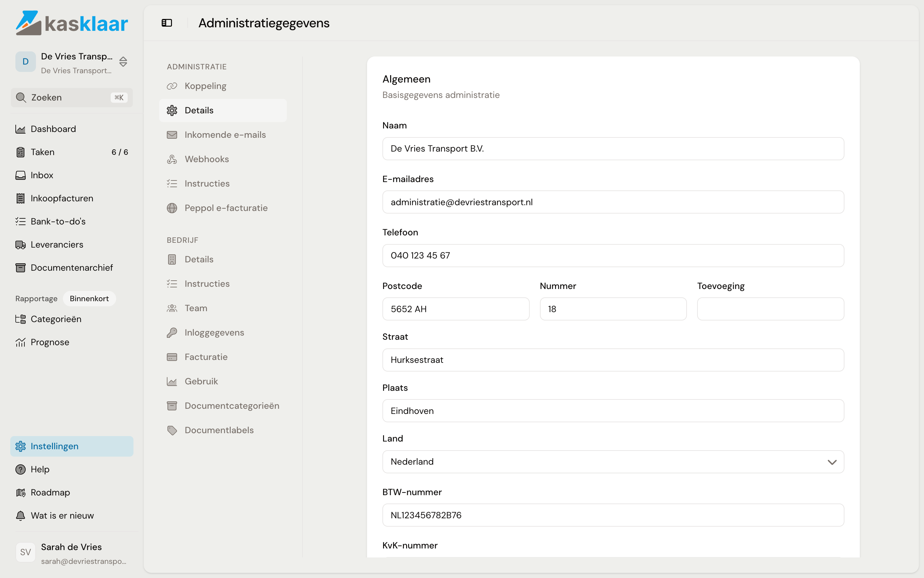924x578 pixels.
Task: Click the Naam input field
Action: coord(613,149)
